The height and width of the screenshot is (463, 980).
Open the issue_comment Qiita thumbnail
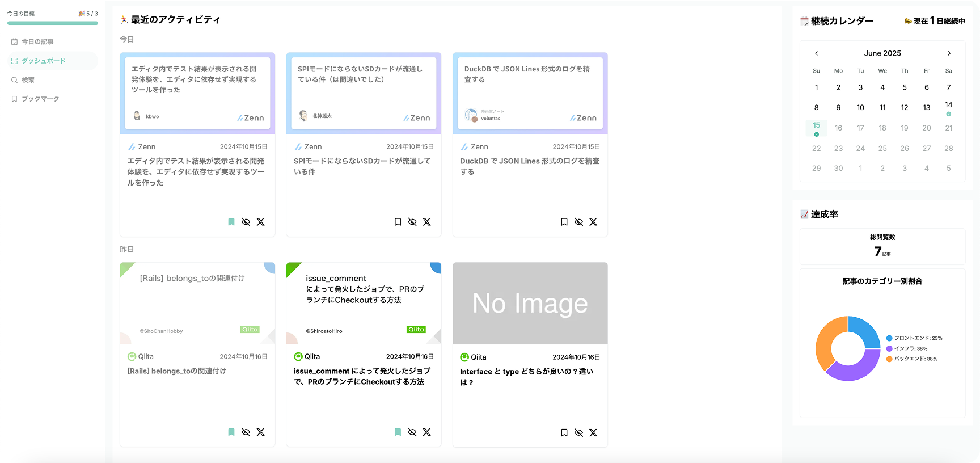point(364,303)
